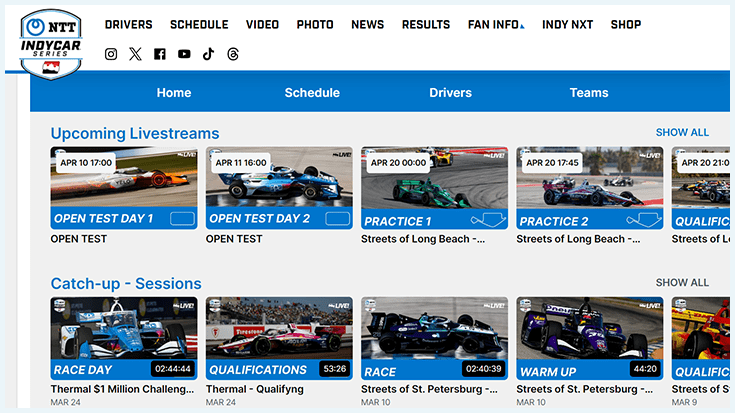This screenshot has height=413, width=735.
Task: Select Schedule tab in blue bar
Action: pyautogui.click(x=312, y=93)
